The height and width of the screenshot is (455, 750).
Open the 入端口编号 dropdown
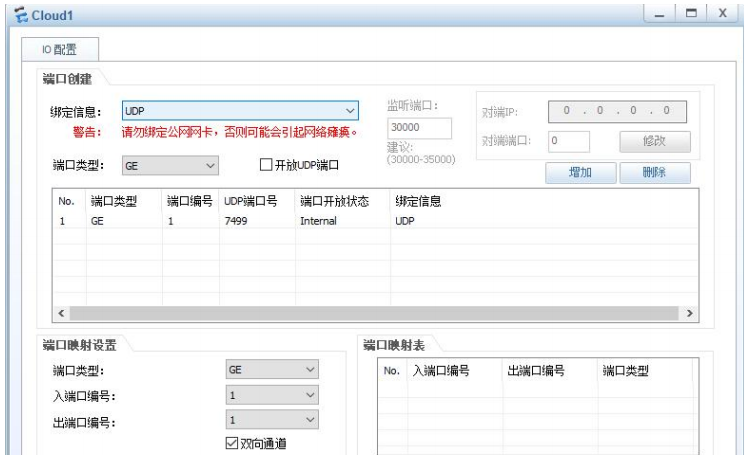point(272,395)
